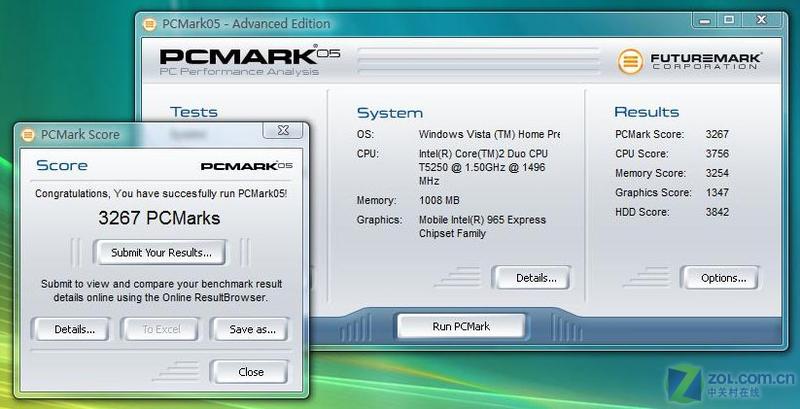Viewport: 800px width, 409px height.
Task: Click the 'HDD Score:' label
Action: pyautogui.click(x=642, y=212)
